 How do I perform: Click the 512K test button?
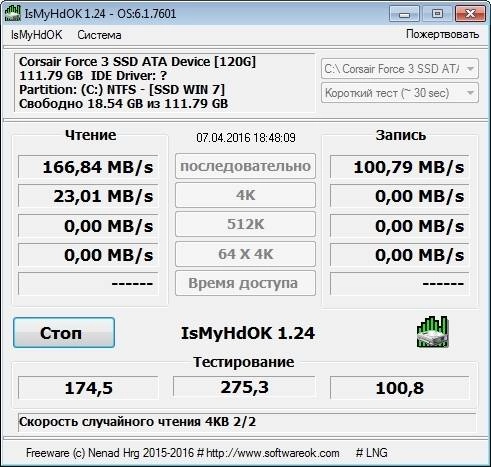(245, 224)
